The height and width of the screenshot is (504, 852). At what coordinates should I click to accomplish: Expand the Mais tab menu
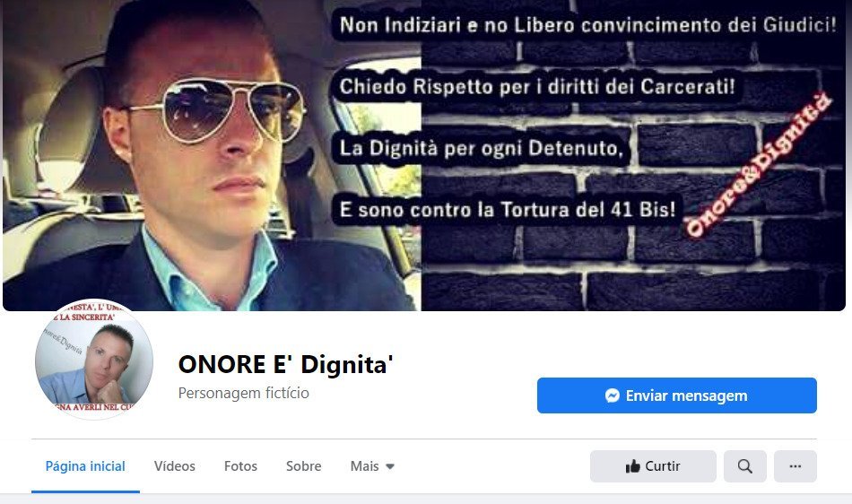tap(372, 466)
